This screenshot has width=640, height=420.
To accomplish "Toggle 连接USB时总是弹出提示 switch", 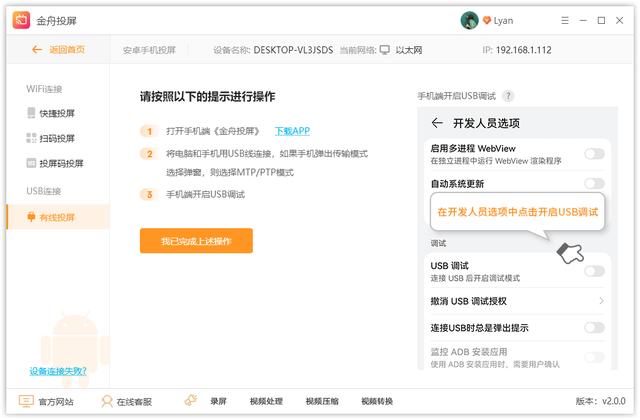I will (x=594, y=327).
